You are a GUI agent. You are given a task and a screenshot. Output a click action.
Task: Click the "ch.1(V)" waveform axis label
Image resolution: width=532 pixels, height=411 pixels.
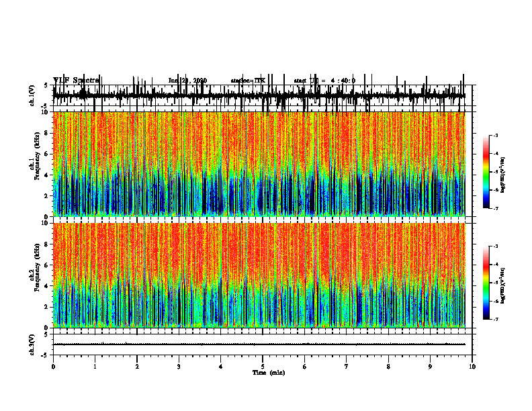click(32, 95)
